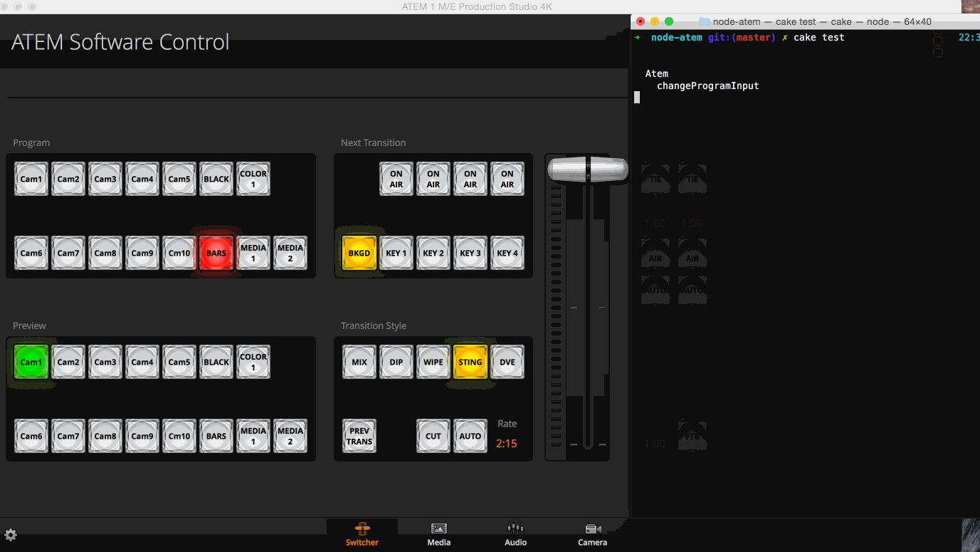This screenshot has width=980, height=552.
Task: Click green Cam1 Preview button
Action: pyautogui.click(x=31, y=362)
